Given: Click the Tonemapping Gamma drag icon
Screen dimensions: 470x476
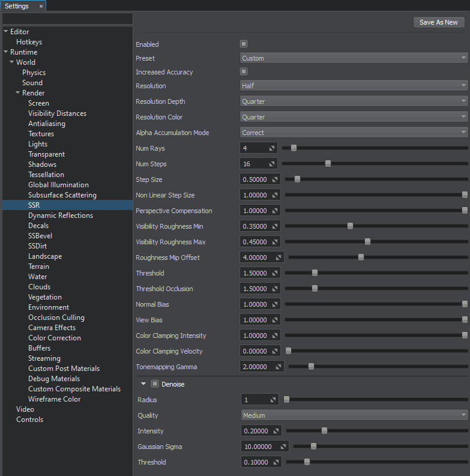Looking at the screenshot, I should pyautogui.click(x=279, y=367).
